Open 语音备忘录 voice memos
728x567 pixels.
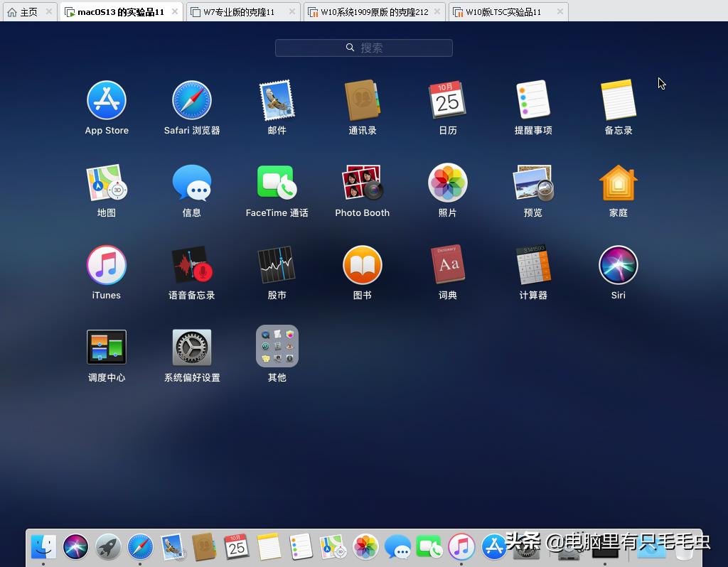pos(191,264)
